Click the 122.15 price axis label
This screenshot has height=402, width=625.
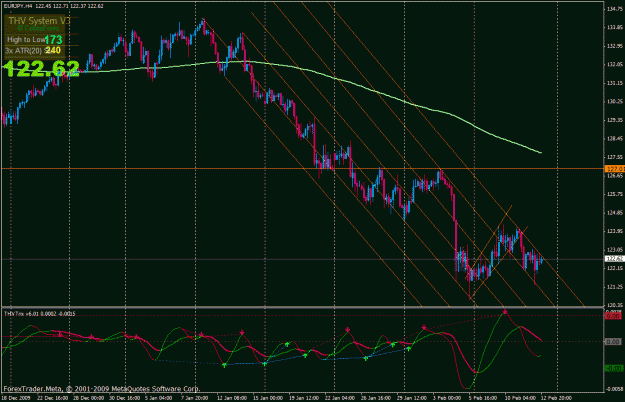click(615, 268)
